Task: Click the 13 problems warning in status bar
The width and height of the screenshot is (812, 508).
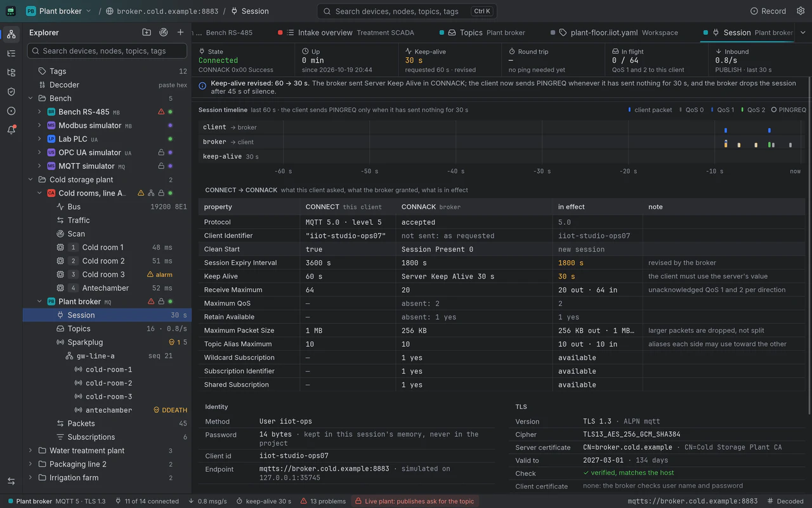Action: click(x=323, y=501)
